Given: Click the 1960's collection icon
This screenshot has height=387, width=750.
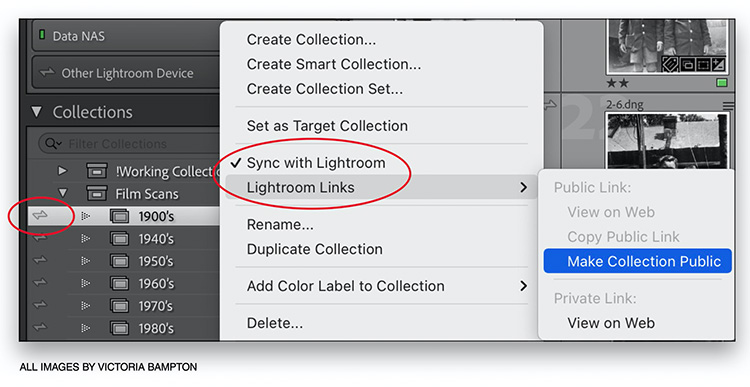Looking at the screenshot, I should tap(120, 283).
